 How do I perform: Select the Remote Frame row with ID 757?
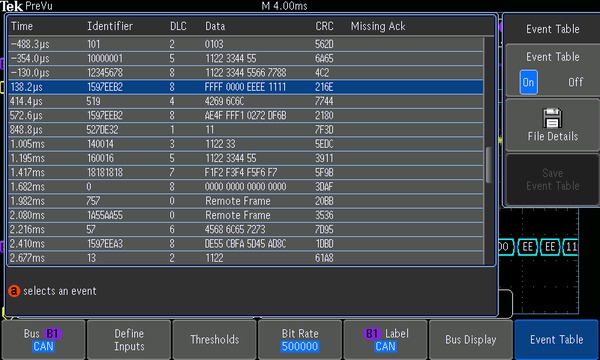[x=246, y=201]
